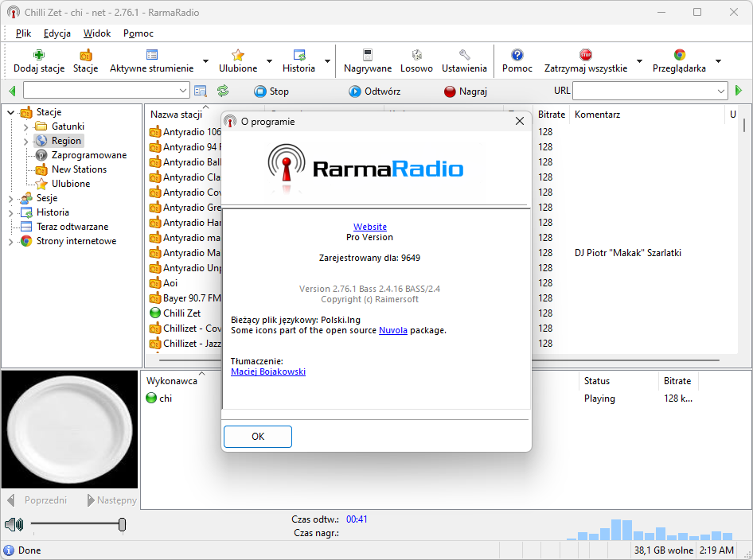Pick a random station with Losowo
This screenshot has height=560, width=753.
click(x=417, y=55)
